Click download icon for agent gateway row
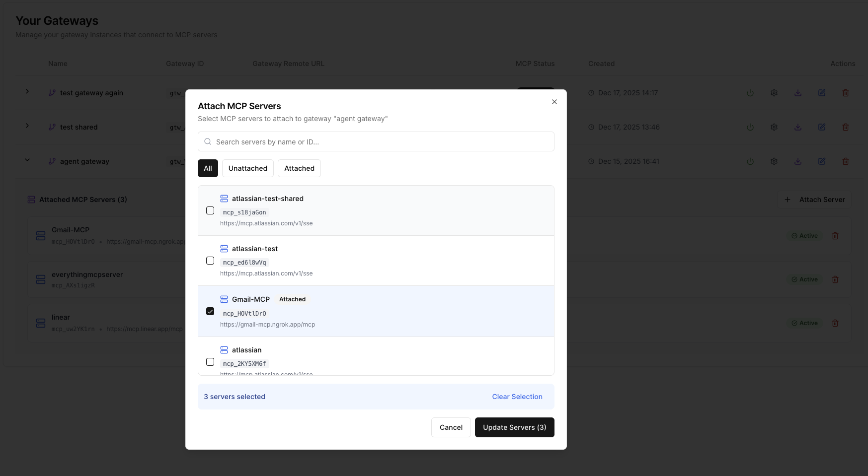The image size is (868, 476). [797, 161]
